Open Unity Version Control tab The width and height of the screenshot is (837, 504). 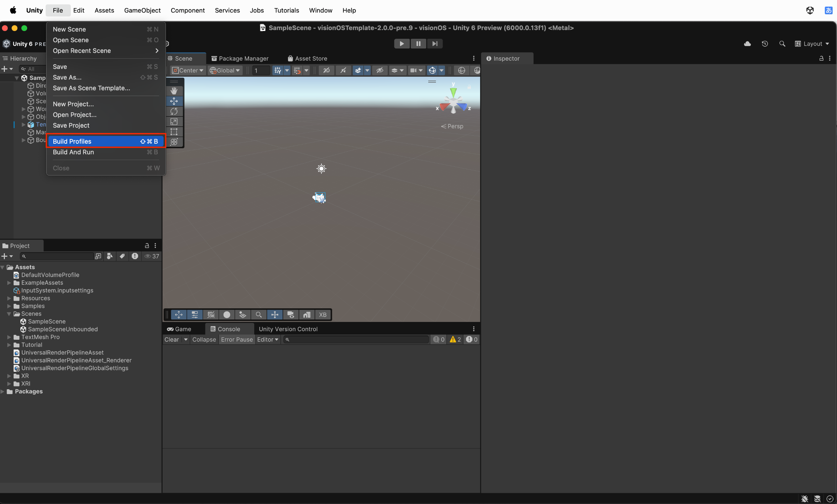(288, 329)
